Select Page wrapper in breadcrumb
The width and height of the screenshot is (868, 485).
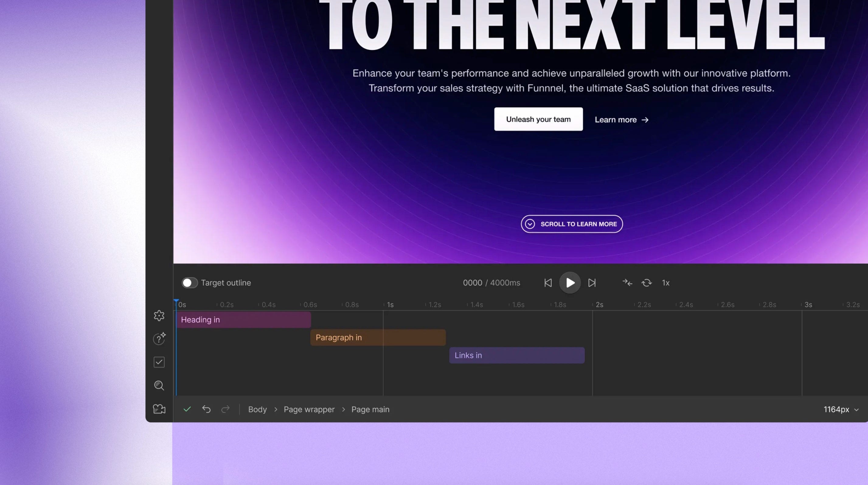point(309,410)
